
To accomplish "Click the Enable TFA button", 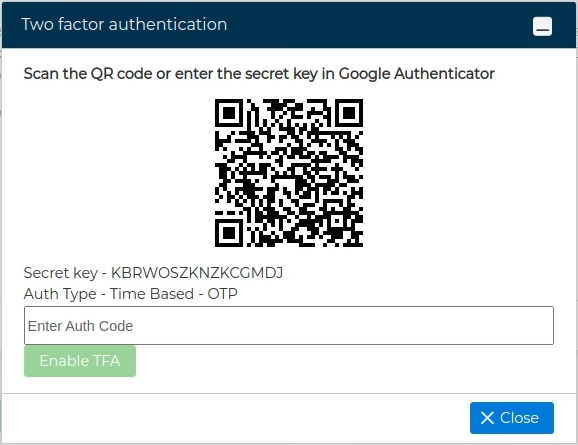I will [x=80, y=361].
